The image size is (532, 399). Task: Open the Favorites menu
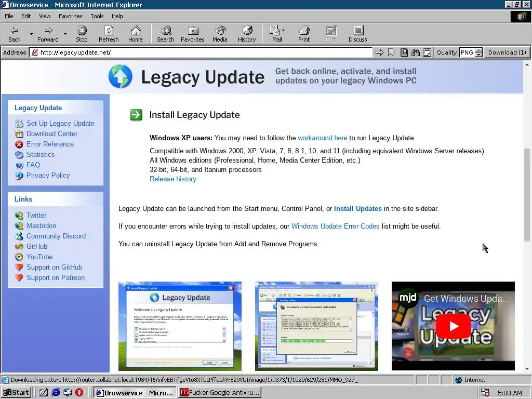(x=70, y=16)
